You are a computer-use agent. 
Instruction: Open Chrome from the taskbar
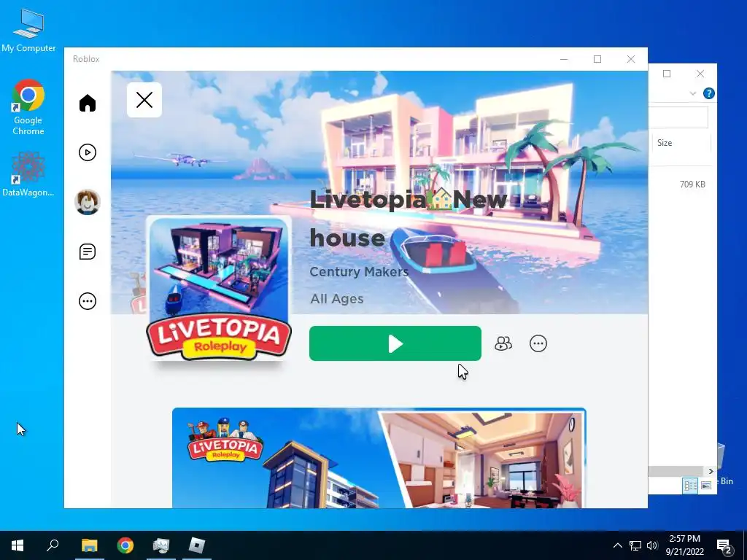pyautogui.click(x=125, y=545)
